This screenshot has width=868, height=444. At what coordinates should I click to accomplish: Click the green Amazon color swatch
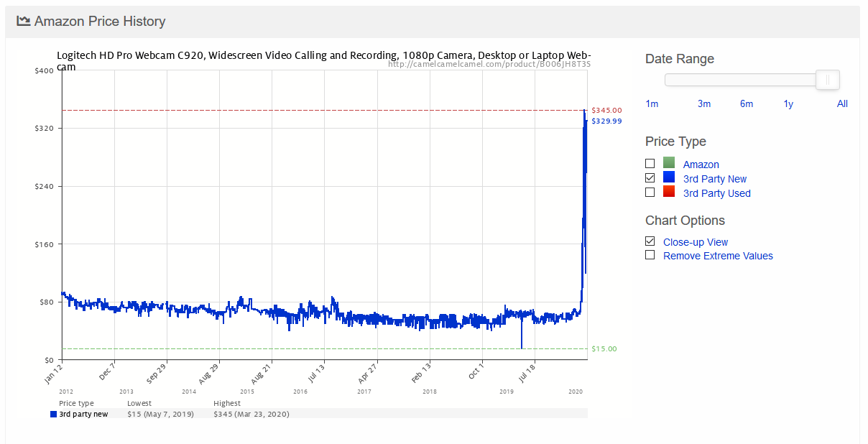point(669,162)
